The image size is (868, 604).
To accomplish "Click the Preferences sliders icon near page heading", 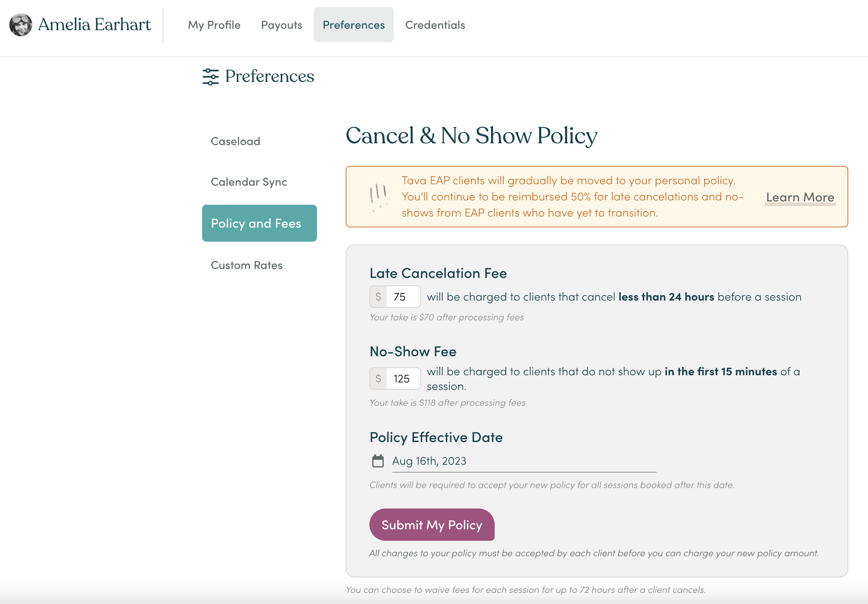I will pyautogui.click(x=211, y=76).
